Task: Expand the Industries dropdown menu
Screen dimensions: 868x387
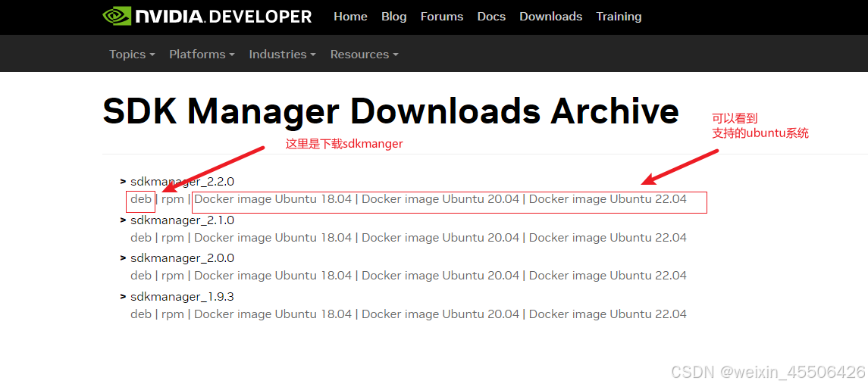Action: coord(282,55)
